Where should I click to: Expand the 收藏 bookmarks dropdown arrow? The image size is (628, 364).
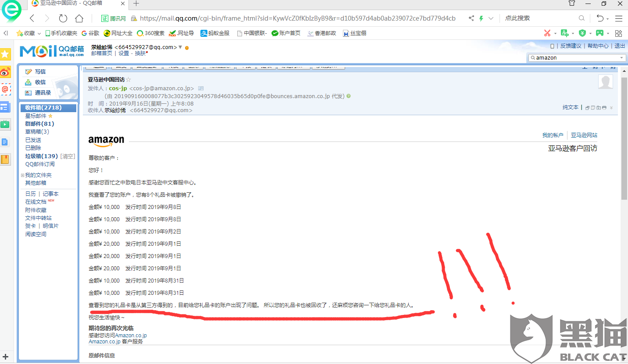tap(39, 34)
